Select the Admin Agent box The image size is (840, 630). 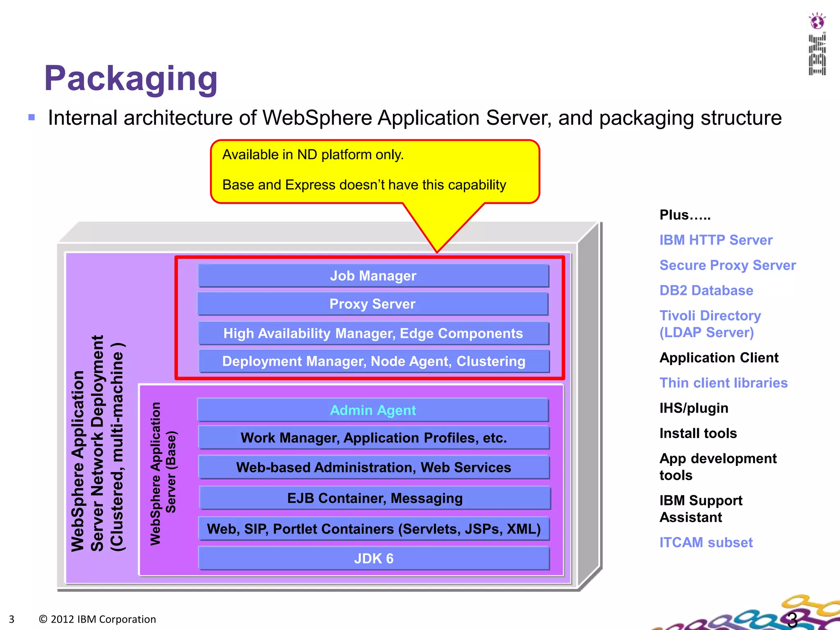373,410
